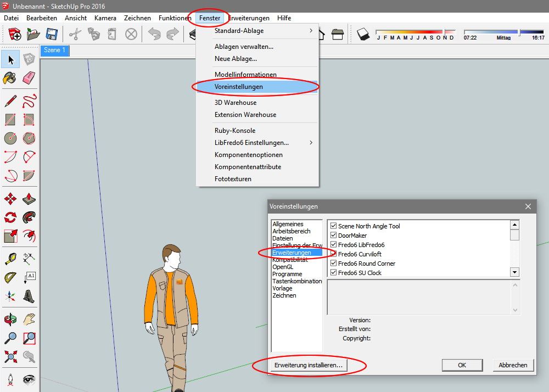Disable Scene North Angle Tool extension
Image resolution: width=549 pixels, height=392 pixels.
[333, 226]
